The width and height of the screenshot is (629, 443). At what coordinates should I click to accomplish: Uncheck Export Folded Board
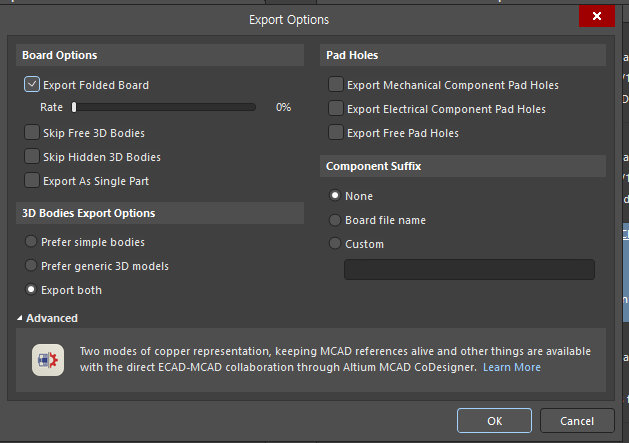pyautogui.click(x=32, y=84)
